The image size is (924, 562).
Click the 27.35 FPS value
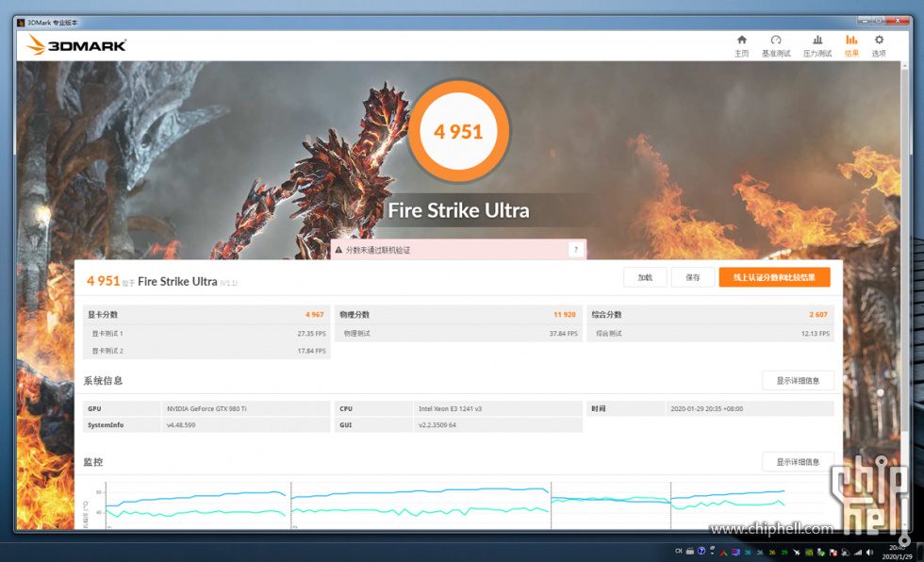(x=311, y=334)
